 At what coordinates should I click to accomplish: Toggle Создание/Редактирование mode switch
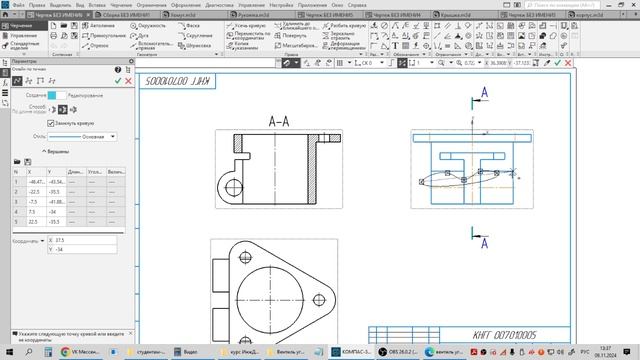57,95
